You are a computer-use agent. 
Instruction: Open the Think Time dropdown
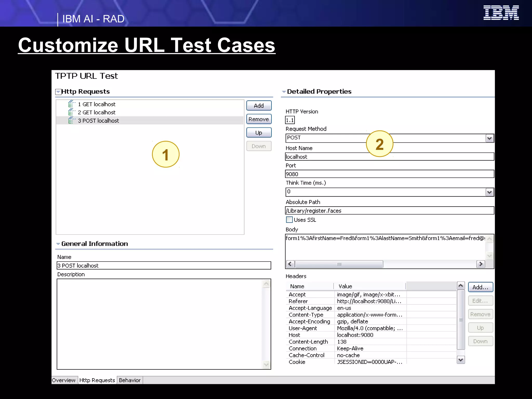[489, 192]
